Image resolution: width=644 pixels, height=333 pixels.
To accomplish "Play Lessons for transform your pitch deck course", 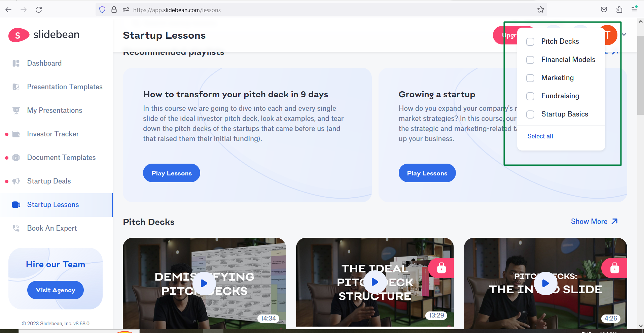I will pyautogui.click(x=172, y=173).
